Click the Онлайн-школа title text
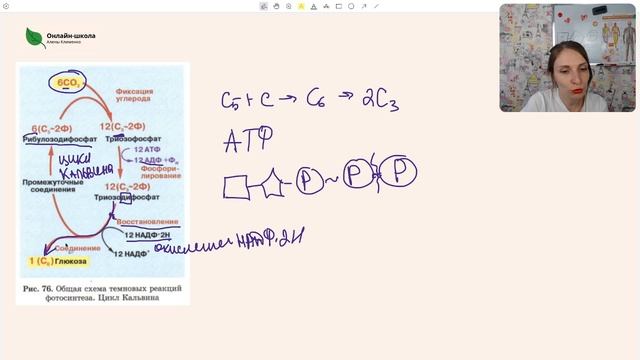This screenshot has height=360, width=640. pos(71,36)
